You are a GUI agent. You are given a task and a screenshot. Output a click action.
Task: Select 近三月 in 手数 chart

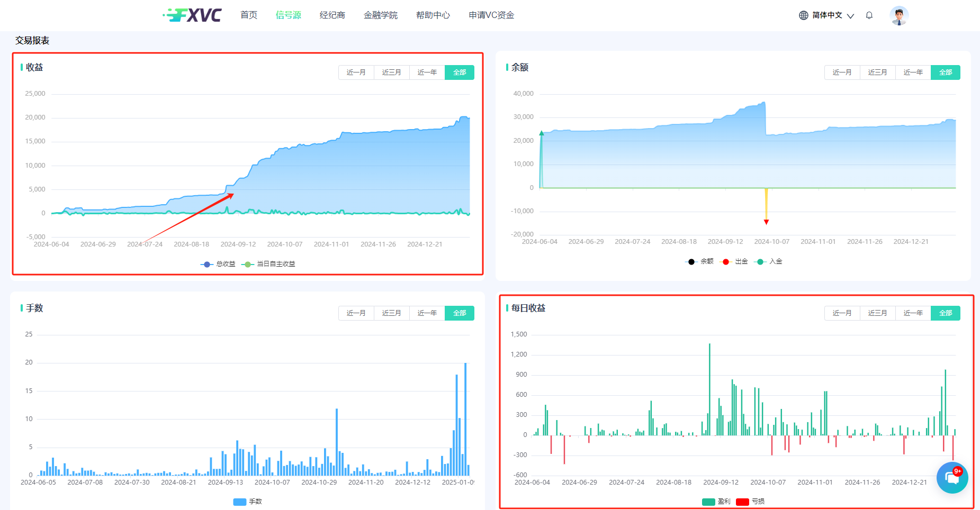pos(392,313)
